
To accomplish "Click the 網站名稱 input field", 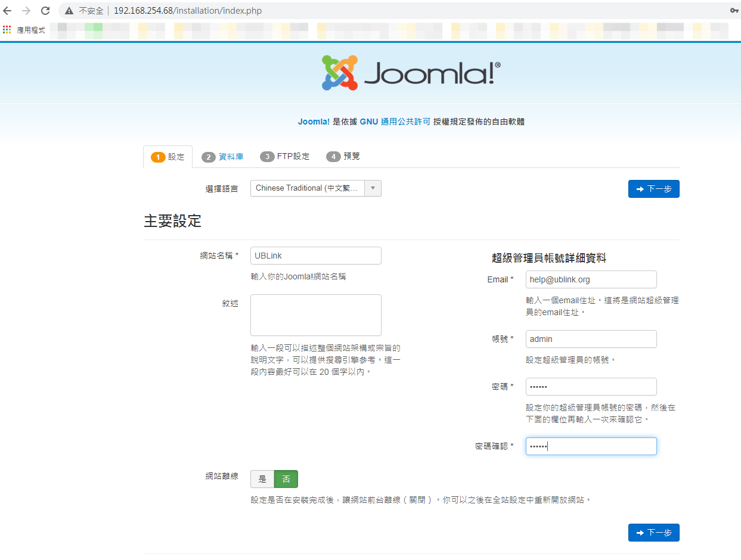I will coord(315,256).
